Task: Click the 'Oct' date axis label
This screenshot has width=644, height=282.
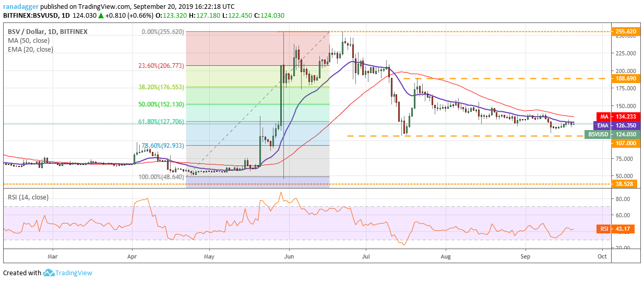Action: pyautogui.click(x=602, y=256)
